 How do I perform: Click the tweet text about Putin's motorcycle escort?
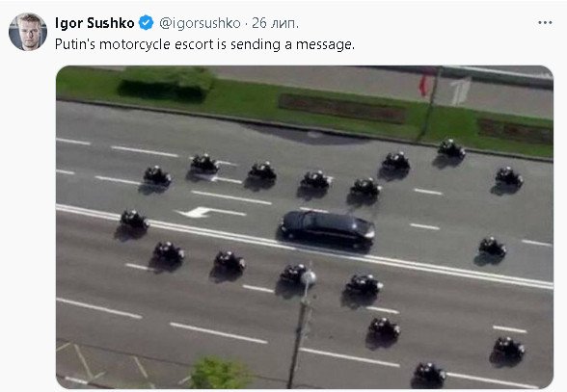[x=204, y=44]
